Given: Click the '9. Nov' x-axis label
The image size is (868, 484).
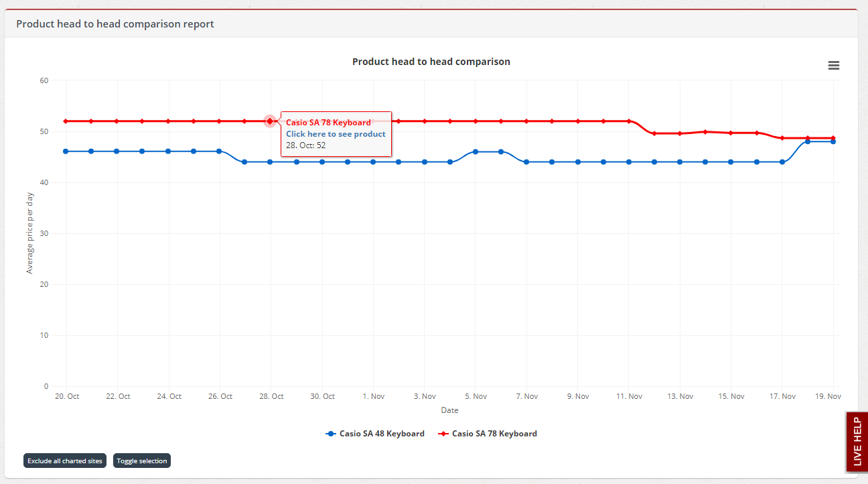Looking at the screenshot, I should [578, 396].
